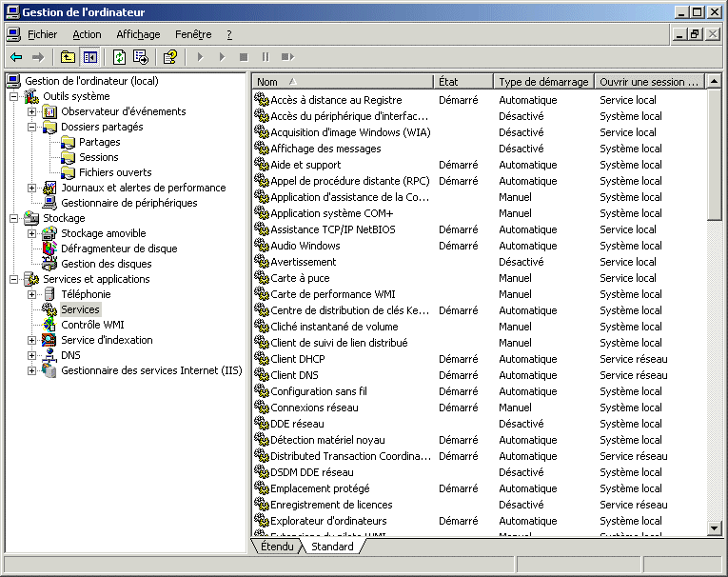Click the Help toolbar icon

click(x=170, y=57)
